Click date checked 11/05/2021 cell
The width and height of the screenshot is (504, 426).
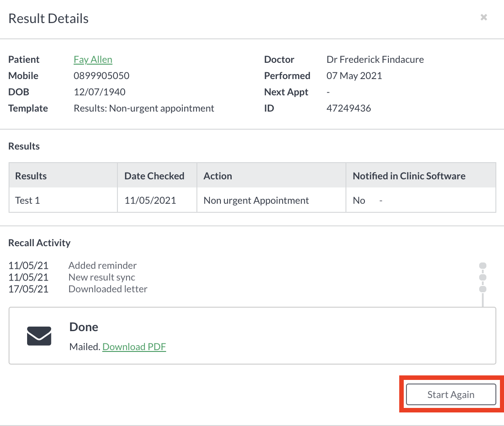click(157, 200)
